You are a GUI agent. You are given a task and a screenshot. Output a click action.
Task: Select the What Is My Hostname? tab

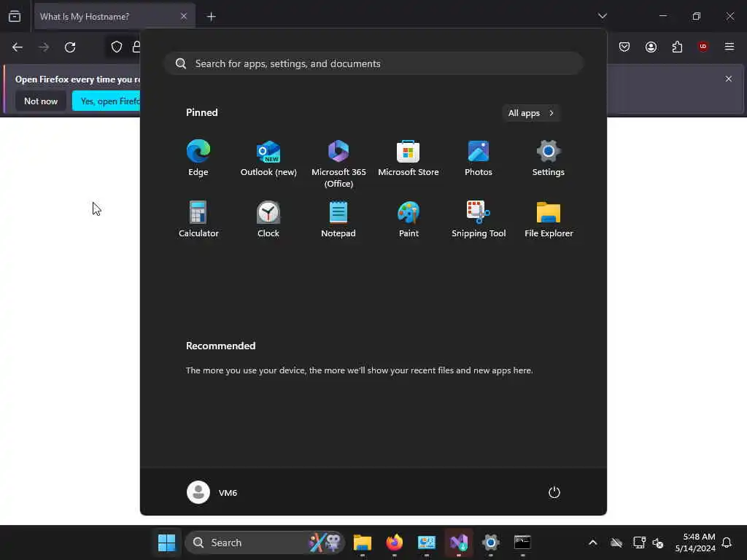115,17
